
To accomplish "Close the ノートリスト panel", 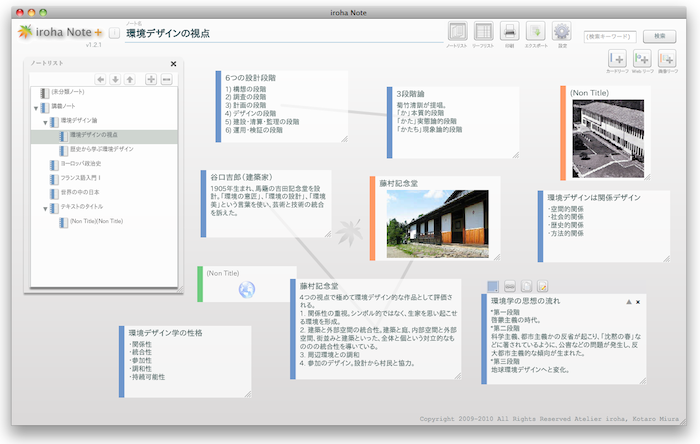I will 173,64.
